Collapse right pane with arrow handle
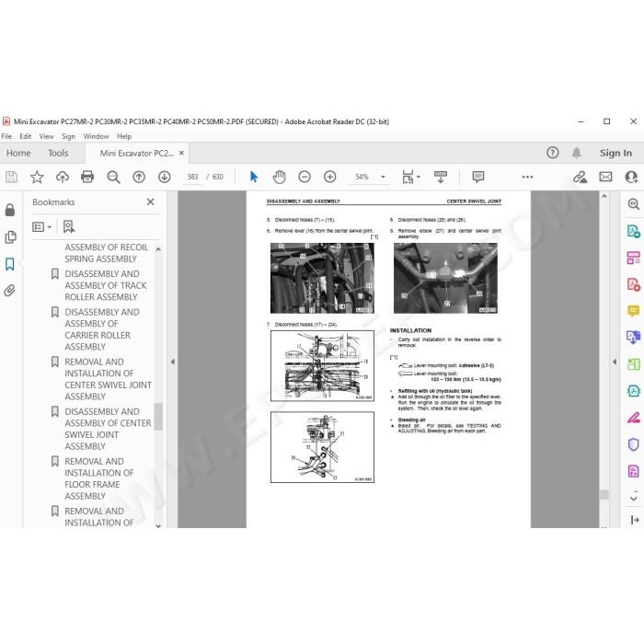 pos(615,362)
